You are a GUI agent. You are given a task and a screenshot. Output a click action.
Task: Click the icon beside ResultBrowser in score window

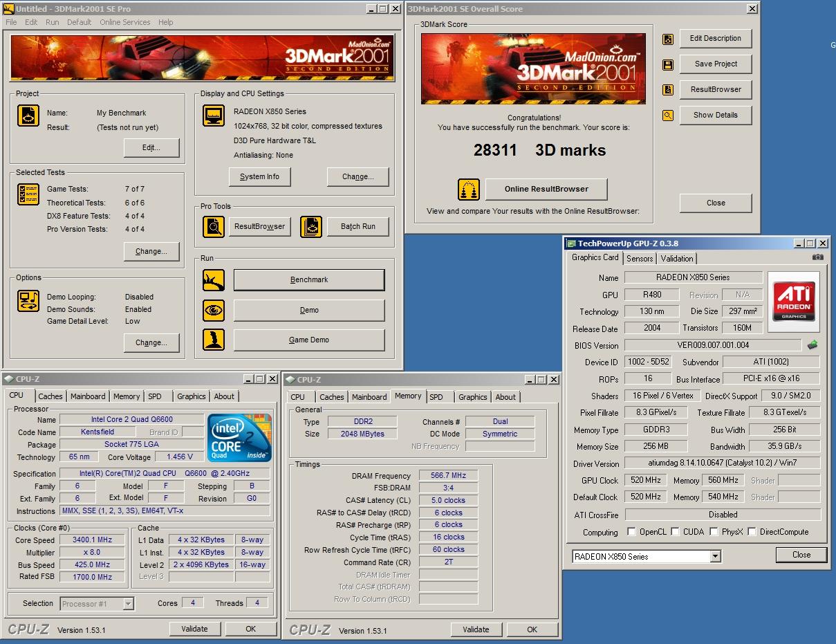pos(668,90)
